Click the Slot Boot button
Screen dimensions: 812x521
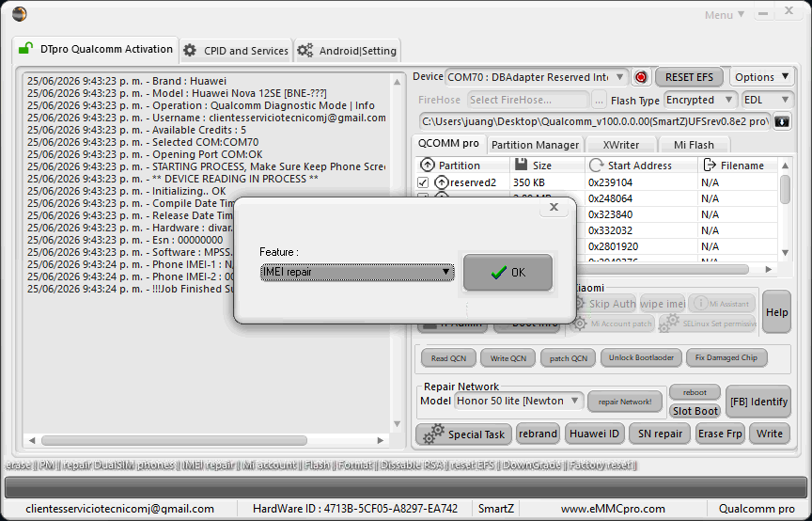(695, 411)
